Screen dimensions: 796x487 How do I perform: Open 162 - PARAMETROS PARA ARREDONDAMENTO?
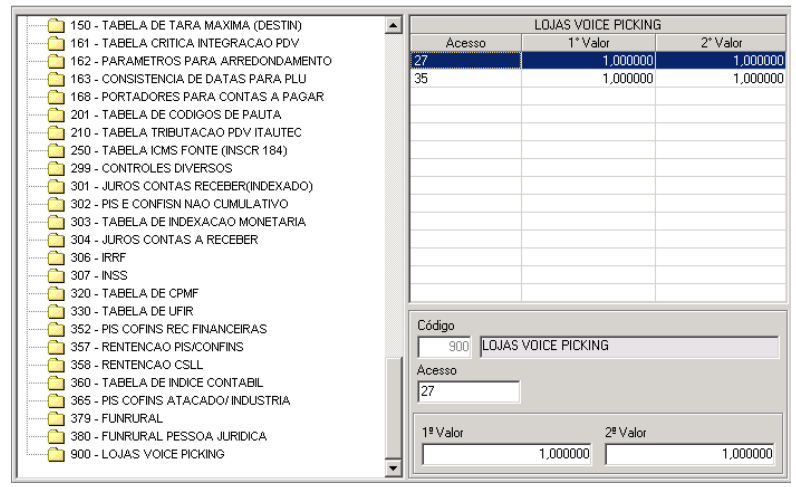click(x=201, y=61)
